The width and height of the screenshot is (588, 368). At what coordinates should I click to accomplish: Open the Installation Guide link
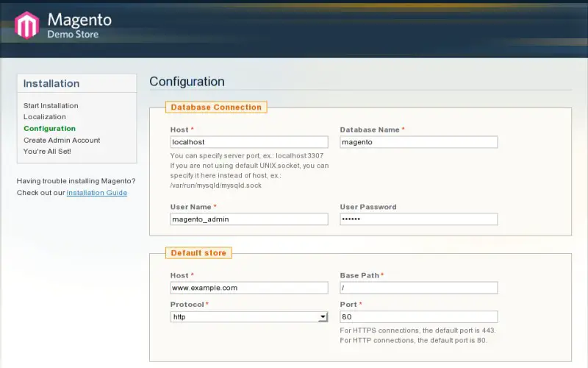coord(97,193)
